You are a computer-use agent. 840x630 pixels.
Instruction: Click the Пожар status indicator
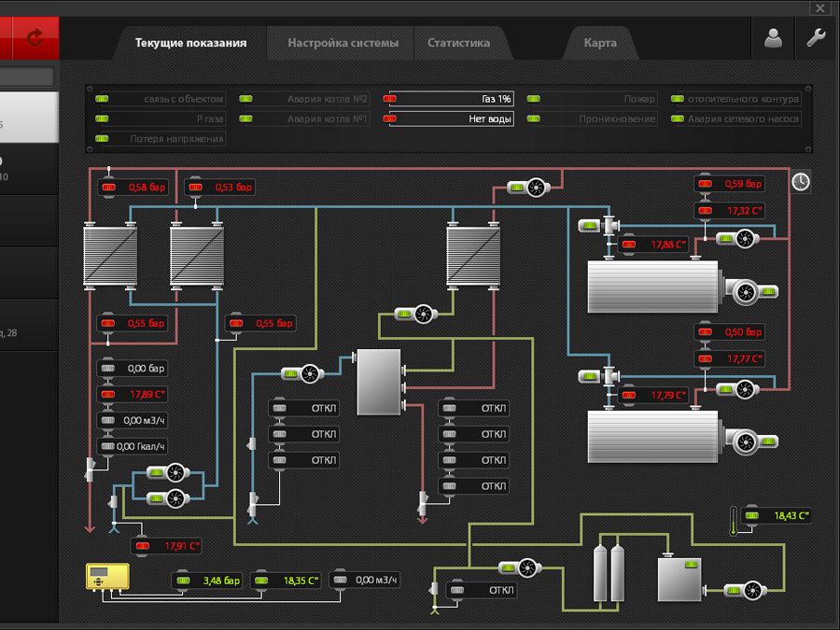tap(592, 99)
